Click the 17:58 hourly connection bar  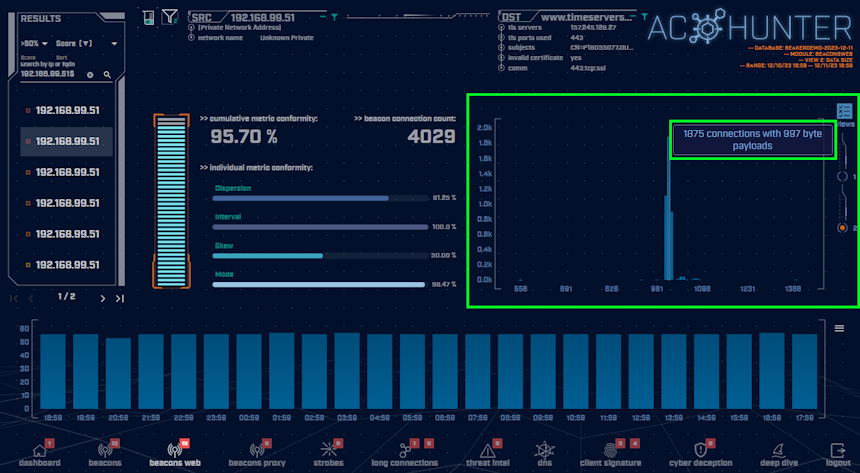click(x=805, y=371)
